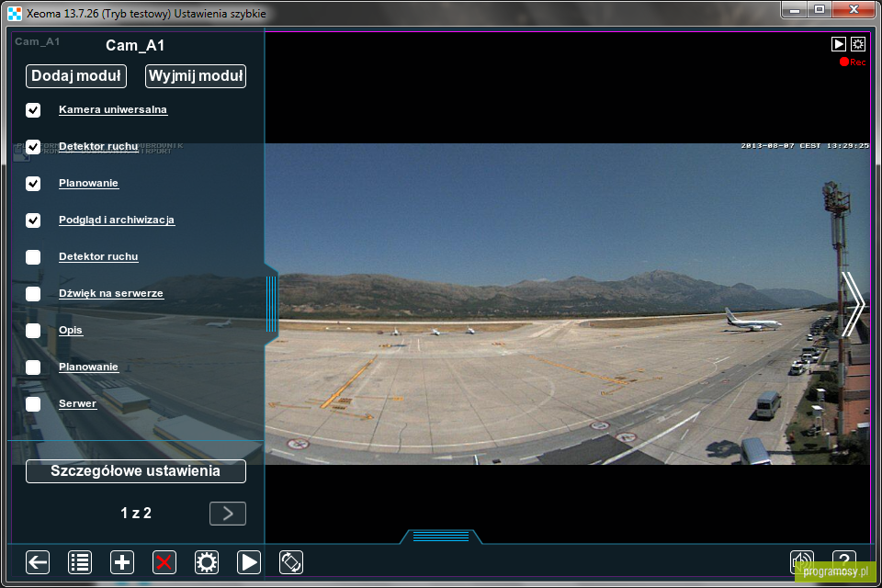The width and height of the screenshot is (882, 588).
Task: Open Podgląd i archiwizacja link
Action: (x=117, y=220)
